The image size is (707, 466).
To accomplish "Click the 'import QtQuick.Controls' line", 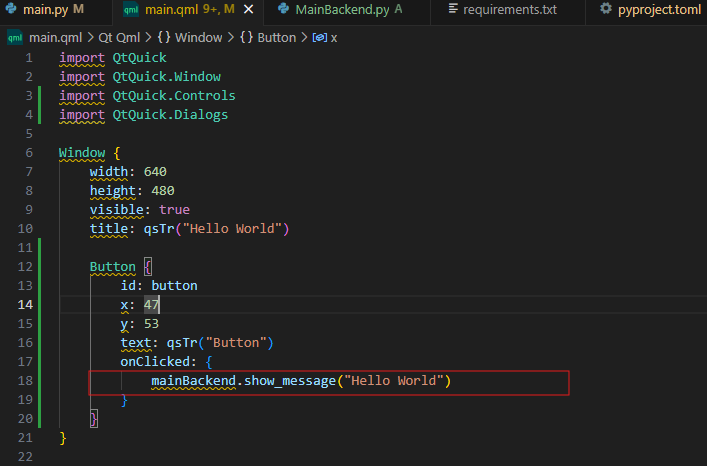I will 147,96.
